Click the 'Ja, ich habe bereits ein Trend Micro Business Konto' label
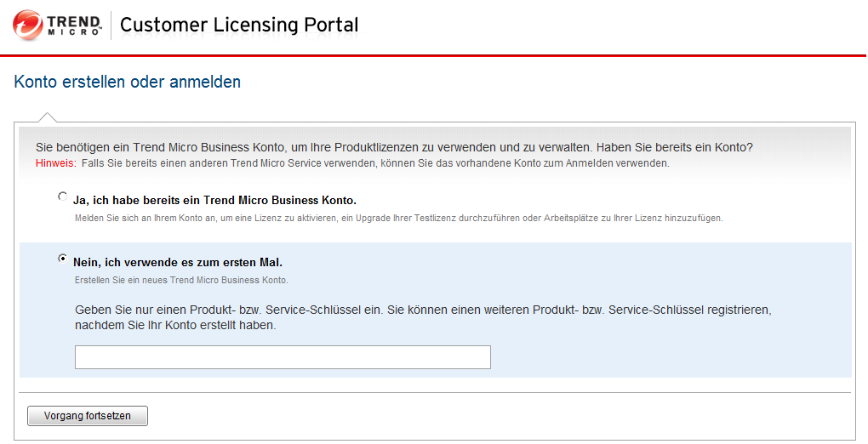This screenshot has height=444, width=868. coord(214,201)
